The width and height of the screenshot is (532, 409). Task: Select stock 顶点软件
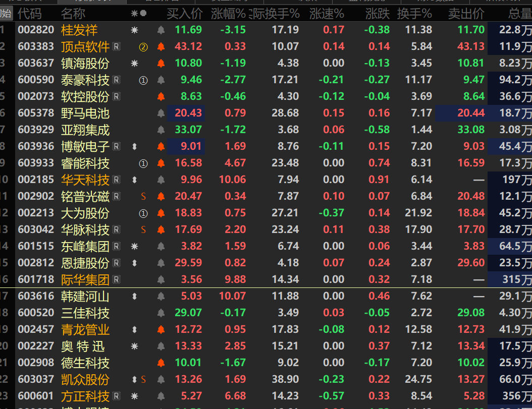[x=85, y=47]
